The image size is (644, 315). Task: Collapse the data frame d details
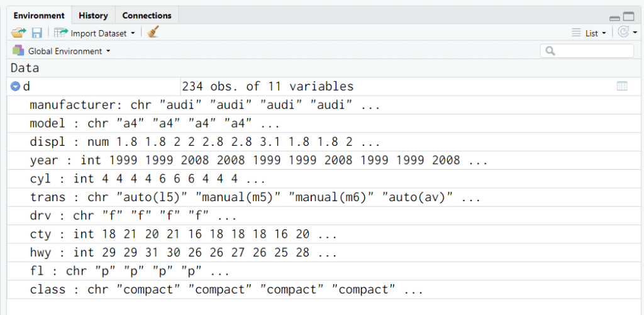click(15, 87)
